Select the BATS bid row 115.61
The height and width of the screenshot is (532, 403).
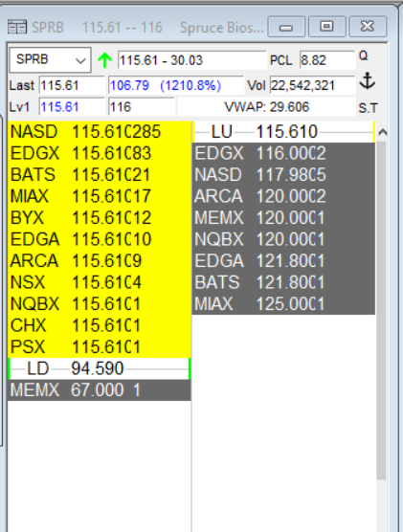tap(100, 175)
